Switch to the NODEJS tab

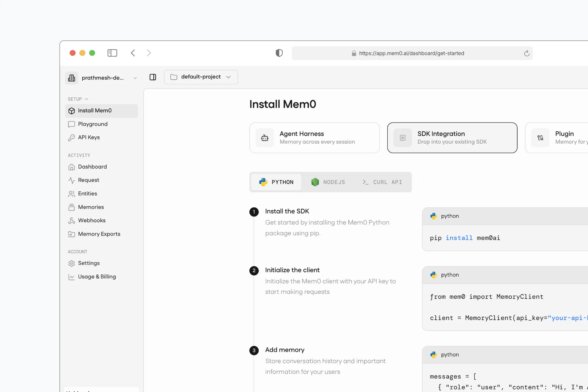(328, 182)
